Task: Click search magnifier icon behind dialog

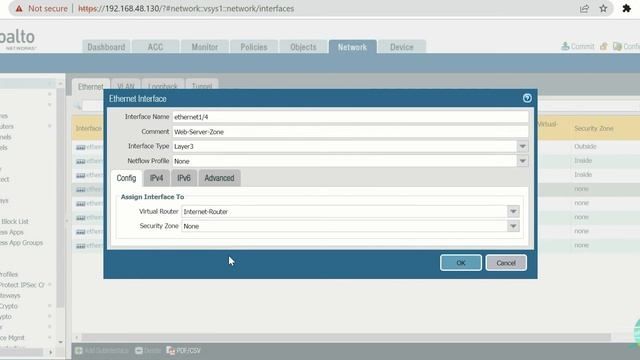Action: [x=77, y=106]
